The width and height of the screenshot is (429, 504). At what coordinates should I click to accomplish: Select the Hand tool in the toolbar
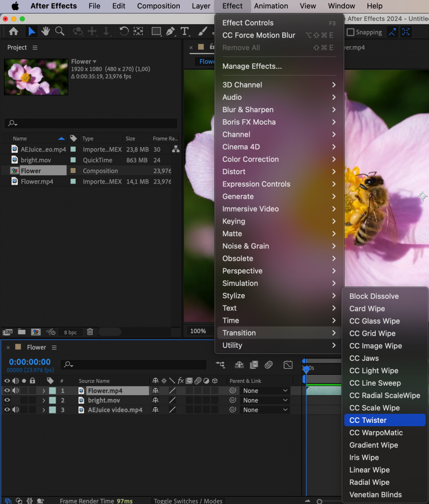point(45,31)
